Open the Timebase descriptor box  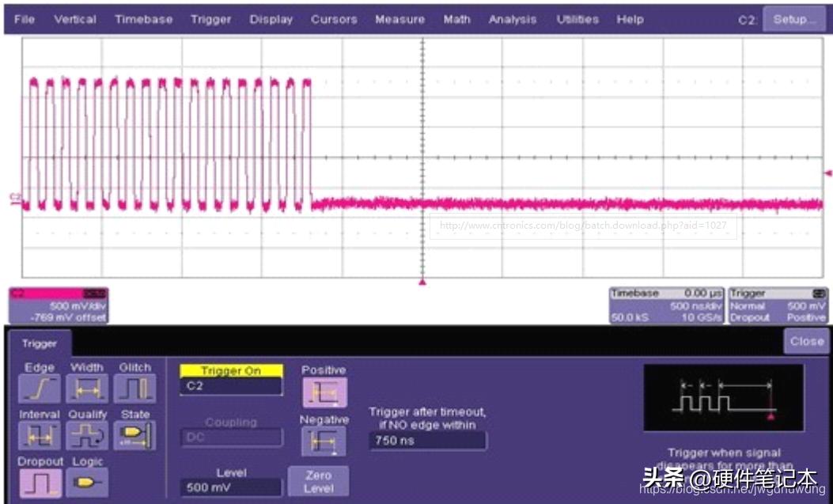[667, 306]
